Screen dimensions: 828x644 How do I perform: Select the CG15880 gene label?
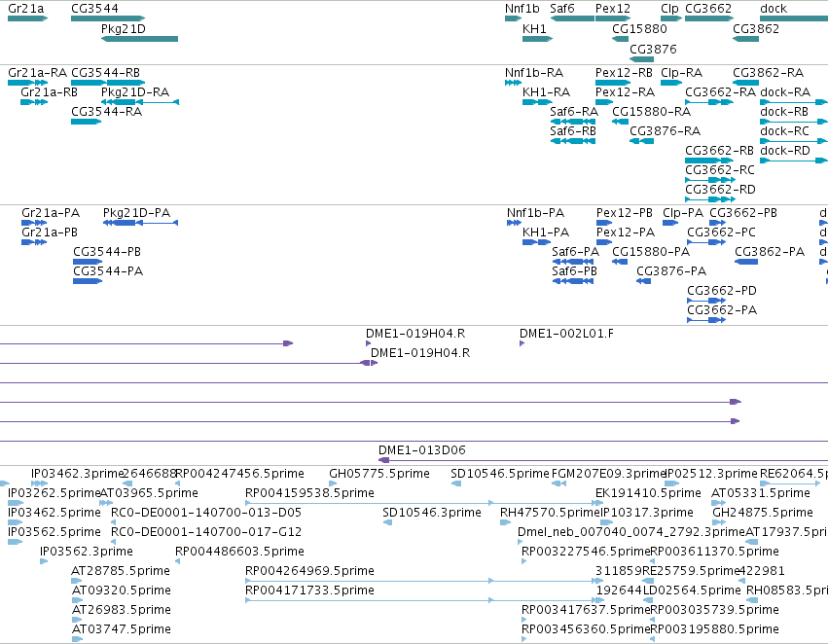click(x=639, y=28)
